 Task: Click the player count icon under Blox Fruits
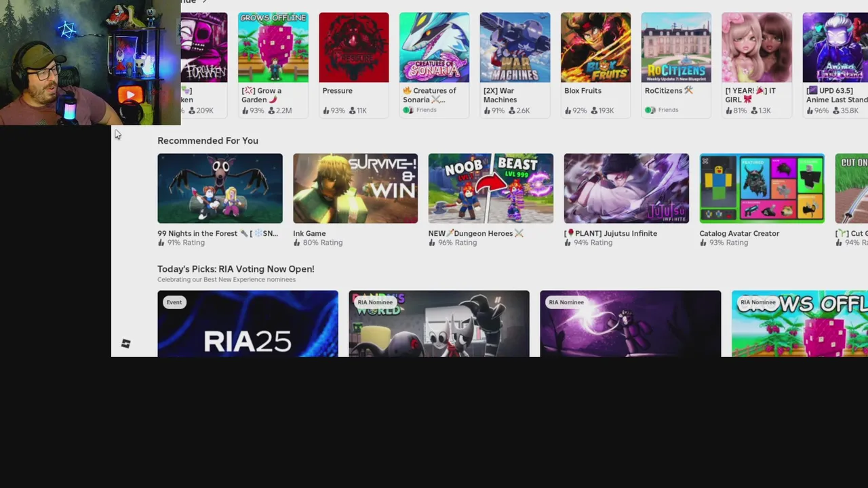pyautogui.click(x=595, y=110)
